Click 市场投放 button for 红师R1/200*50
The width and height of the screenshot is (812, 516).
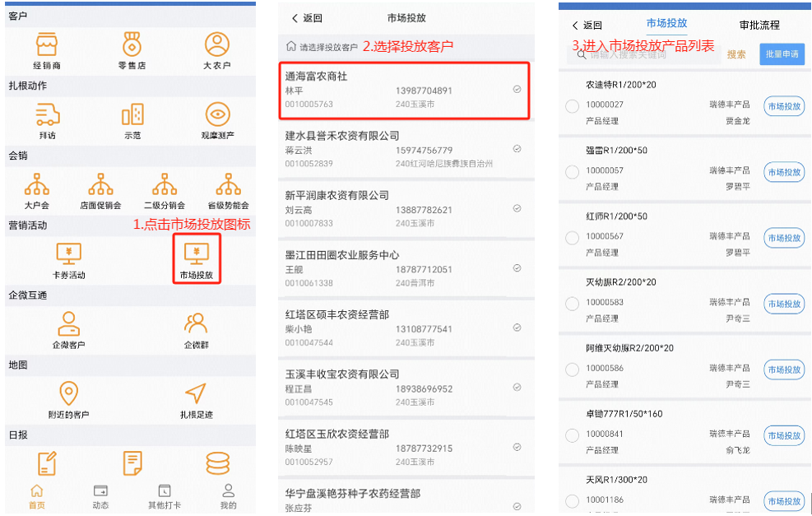(784, 238)
